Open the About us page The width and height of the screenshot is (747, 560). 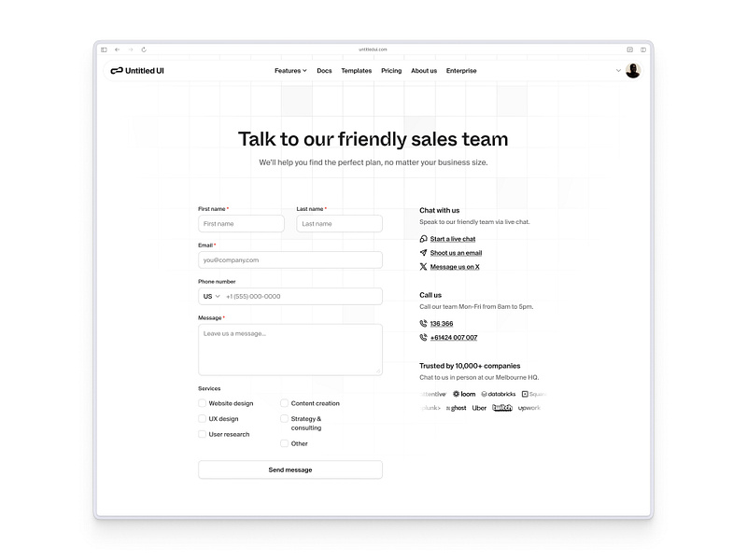tap(424, 71)
